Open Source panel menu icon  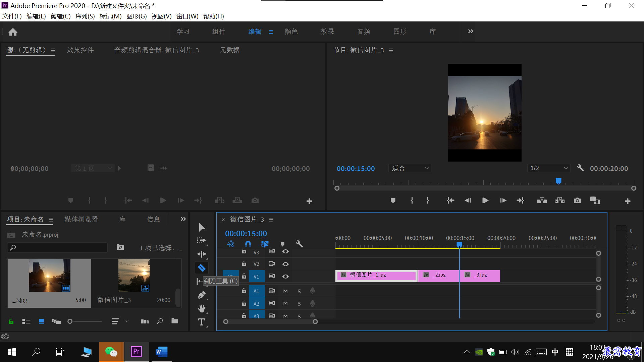(53, 50)
